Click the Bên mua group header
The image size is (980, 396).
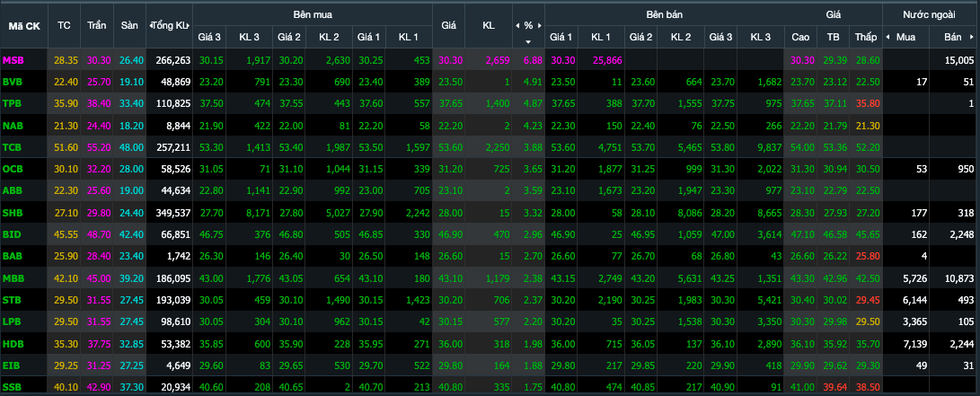(312, 15)
